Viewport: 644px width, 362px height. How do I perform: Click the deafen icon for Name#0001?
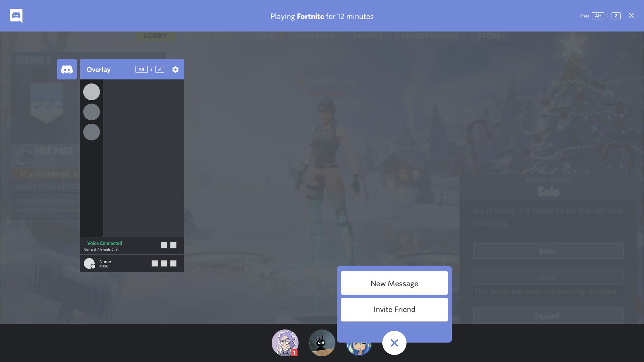point(164,263)
